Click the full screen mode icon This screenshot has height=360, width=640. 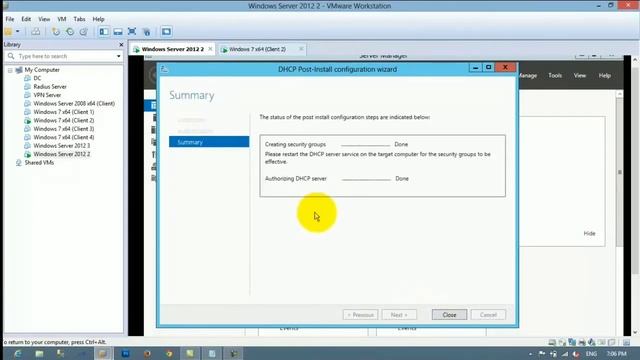coord(132,31)
